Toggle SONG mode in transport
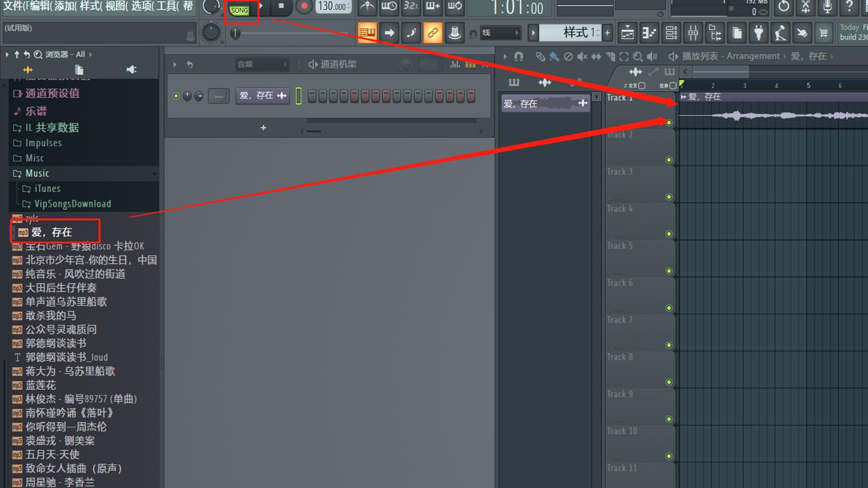868x488 pixels. pos(240,10)
